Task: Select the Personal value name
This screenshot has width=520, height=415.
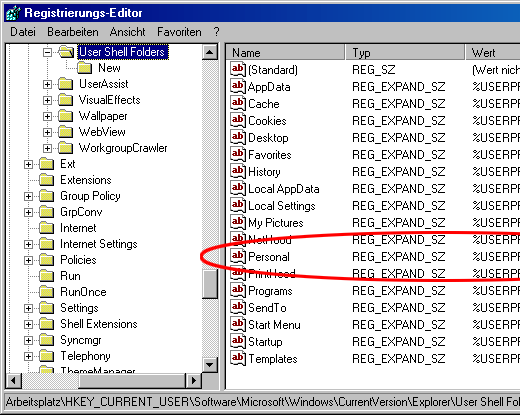Action: click(x=269, y=257)
